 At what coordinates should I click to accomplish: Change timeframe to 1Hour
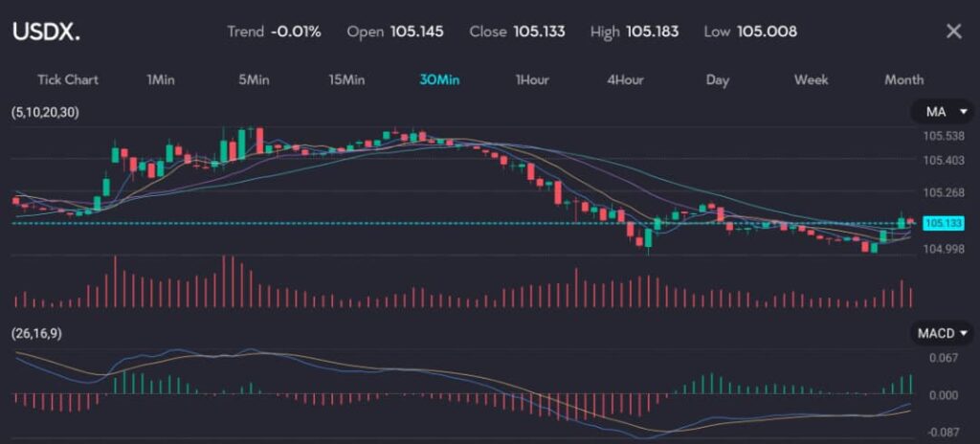point(532,79)
